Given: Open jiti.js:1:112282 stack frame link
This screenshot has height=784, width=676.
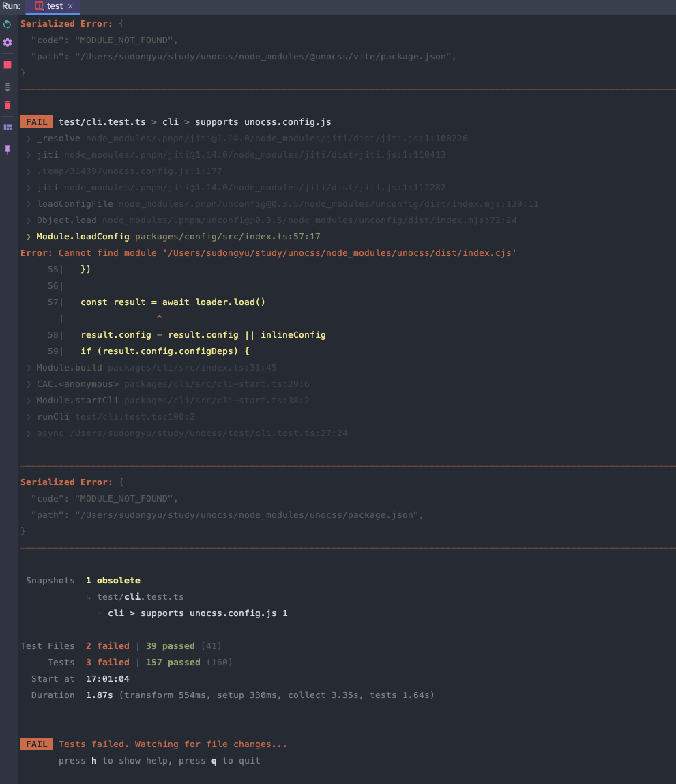Looking at the screenshot, I should tap(254, 188).
